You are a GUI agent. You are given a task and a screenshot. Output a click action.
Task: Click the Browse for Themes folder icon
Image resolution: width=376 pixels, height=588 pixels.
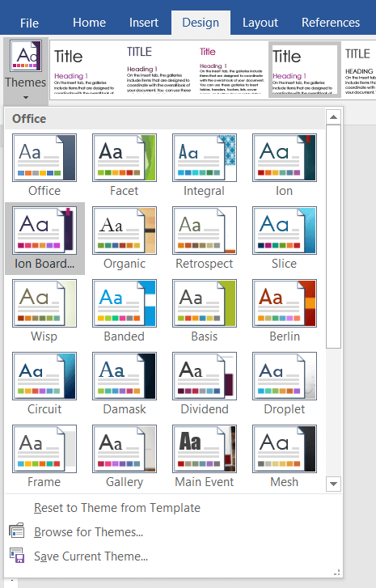(x=17, y=531)
